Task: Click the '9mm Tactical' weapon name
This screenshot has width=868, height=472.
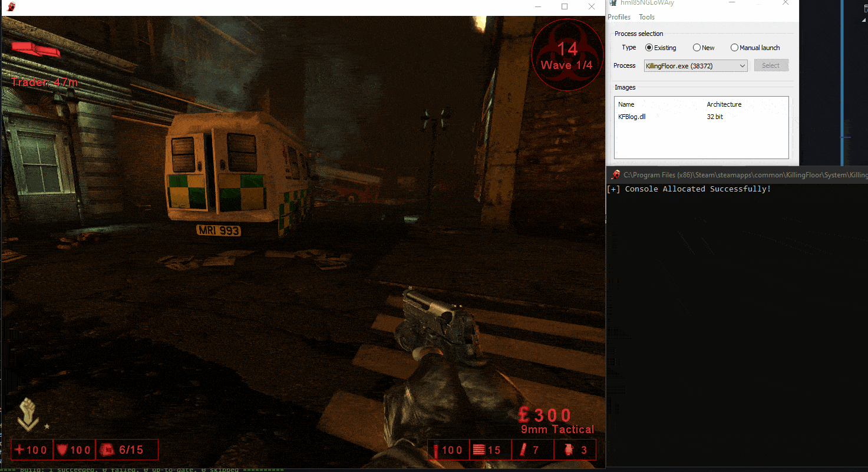Action: tap(557, 430)
